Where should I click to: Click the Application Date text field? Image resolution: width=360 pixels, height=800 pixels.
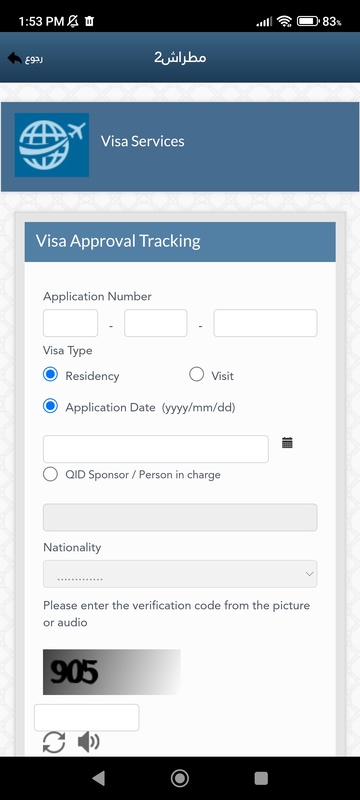156,449
